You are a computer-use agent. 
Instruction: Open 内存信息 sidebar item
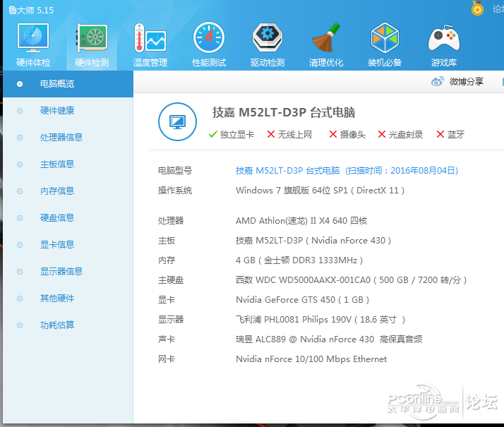coord(68,191)
